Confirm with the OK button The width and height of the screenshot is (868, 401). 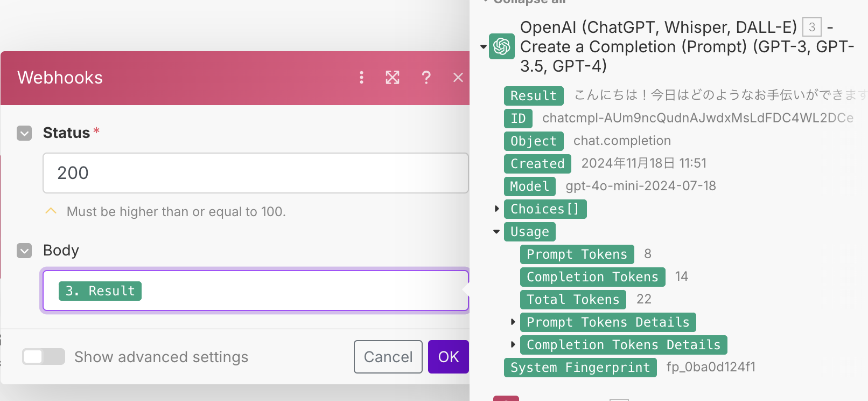tap(448, 357)
